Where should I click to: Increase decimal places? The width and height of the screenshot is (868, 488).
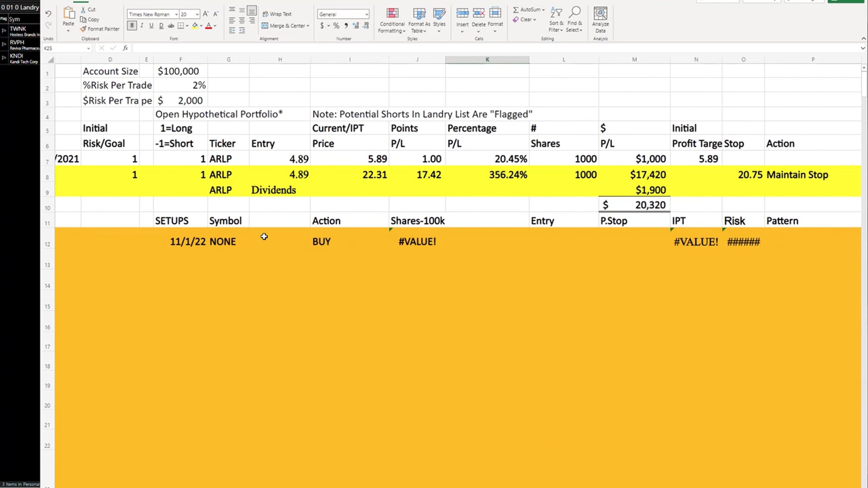[x=356, y=26]
